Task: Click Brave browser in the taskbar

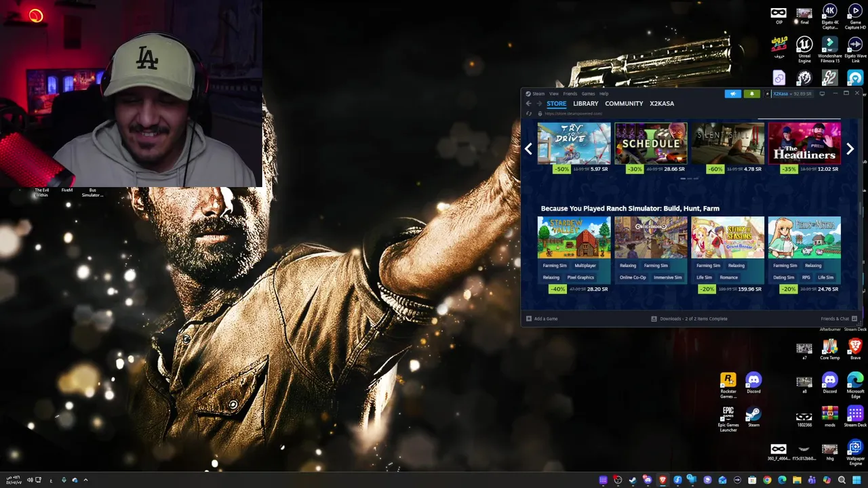Action: click(x=663, y=480)
